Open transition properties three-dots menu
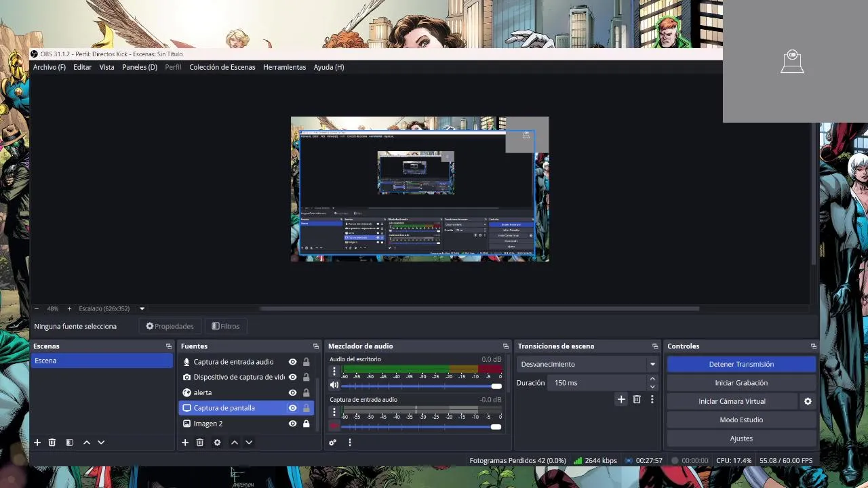Viewport: 868px width, 488px height. 652,399
